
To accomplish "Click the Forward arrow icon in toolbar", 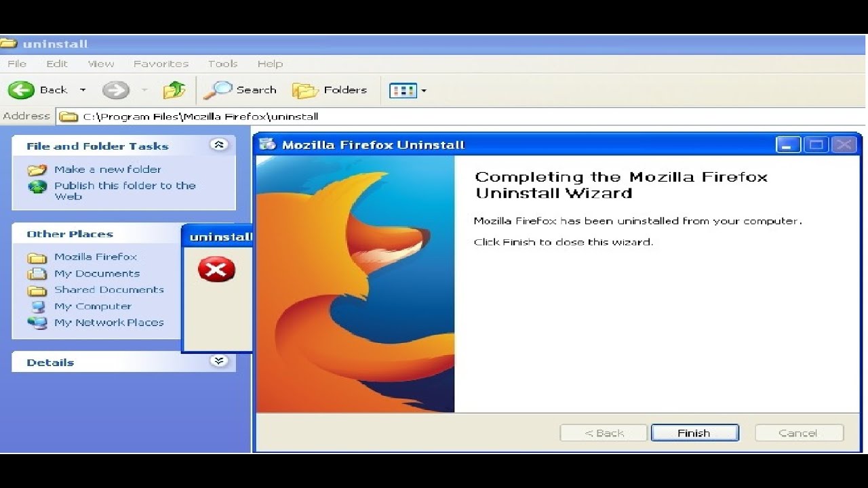I will (116, 90).
